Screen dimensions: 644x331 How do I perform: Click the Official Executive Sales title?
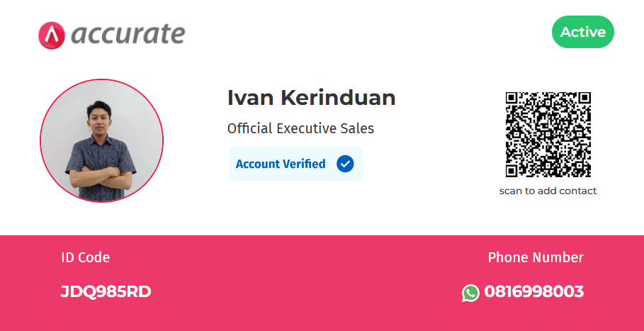(x=300, y=129)
